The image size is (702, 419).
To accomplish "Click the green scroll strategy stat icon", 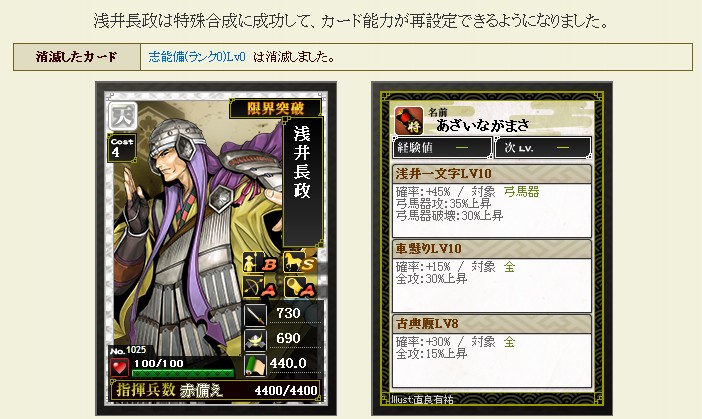I will coord(255,365).
